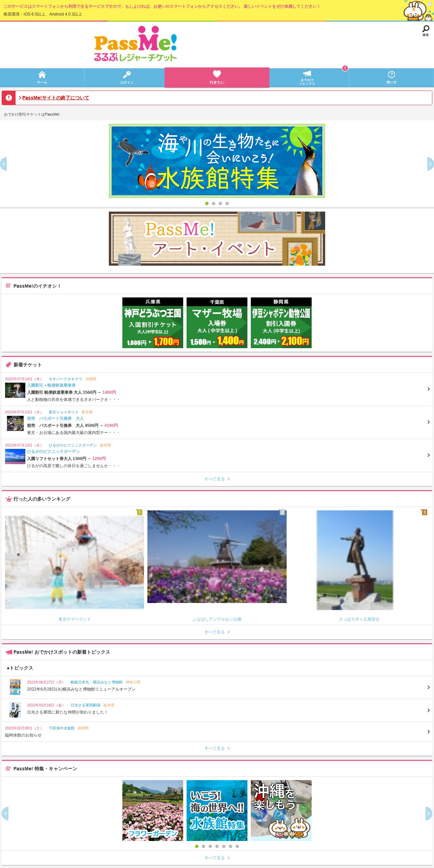
Task: Select third main carousel dot
Action: tap(220, 203)
